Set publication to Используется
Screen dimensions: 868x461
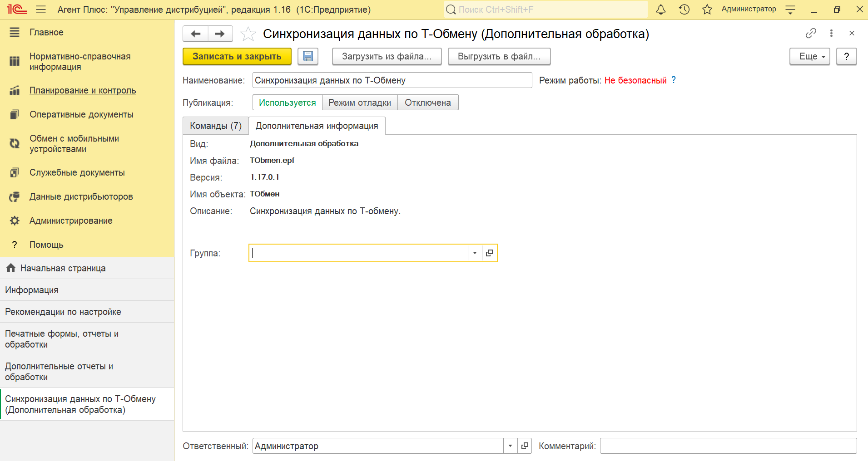(x=288, y=103)
